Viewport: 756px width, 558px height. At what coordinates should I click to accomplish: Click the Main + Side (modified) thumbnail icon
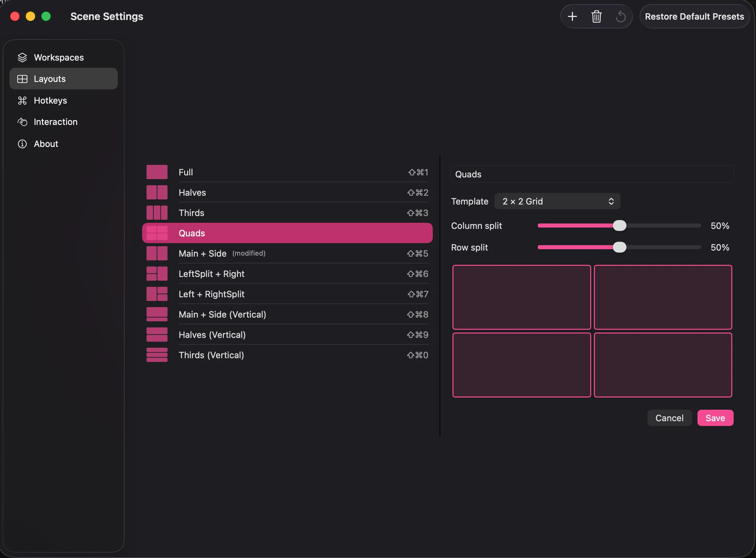[x=157, y=253]
